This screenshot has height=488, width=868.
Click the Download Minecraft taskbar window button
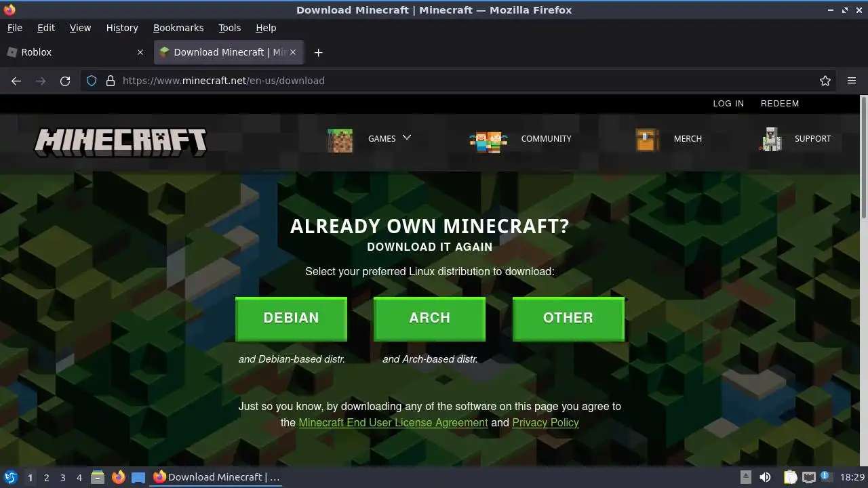pyautogui.click(x=217, y=477)
